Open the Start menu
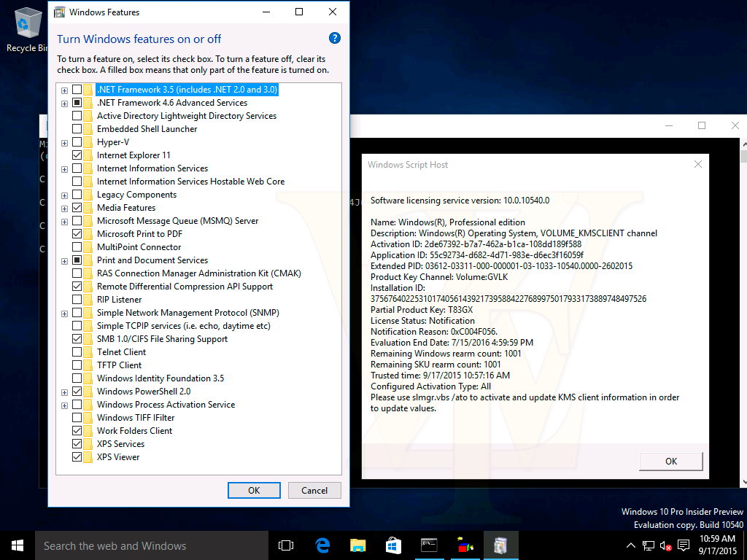 pos(18,545)
